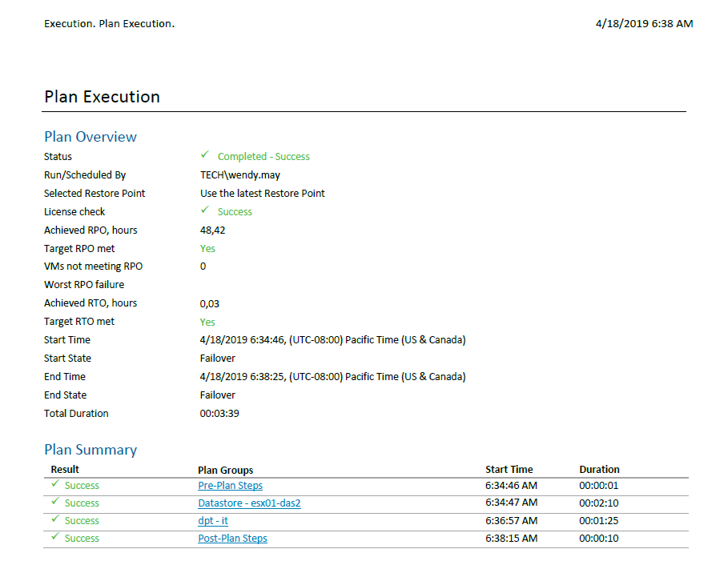
Task: Click the Result column header
Action: (65, 470)
